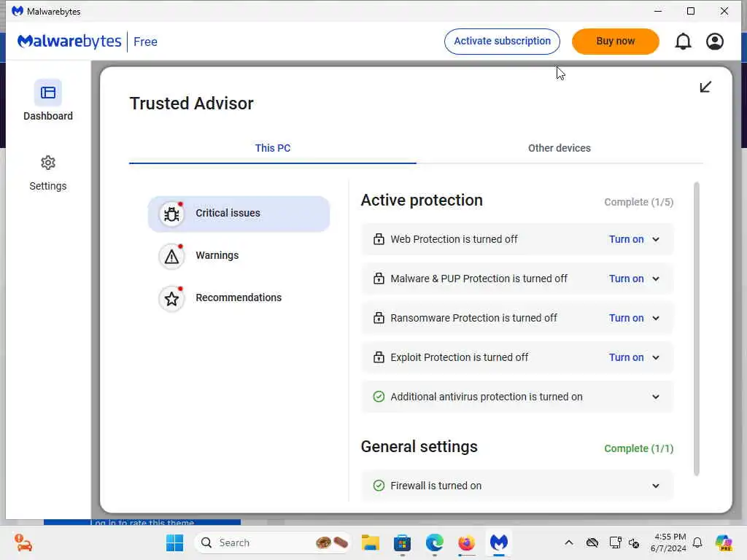Switch to the This PC tab
Viewport: 747px width, 560px height.
point(273,148)
